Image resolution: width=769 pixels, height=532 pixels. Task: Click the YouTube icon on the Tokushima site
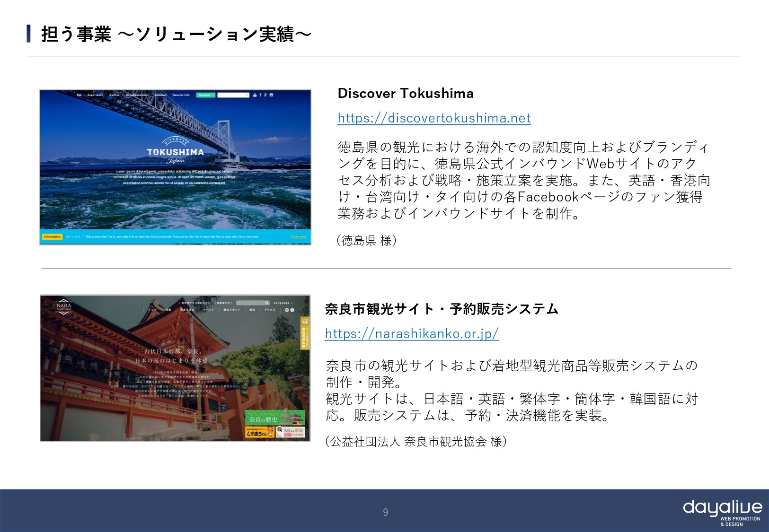pyautogui.click(x=255, y=95)
